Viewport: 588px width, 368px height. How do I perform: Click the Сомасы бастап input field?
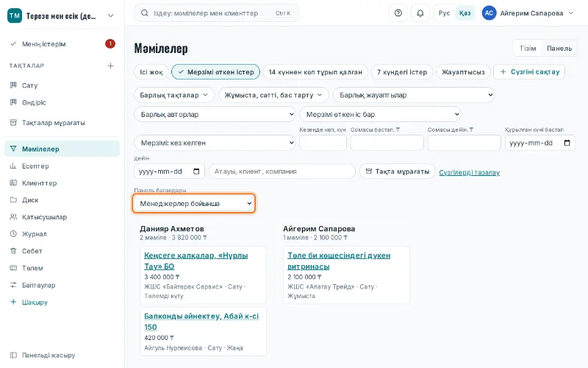click(387, 143)
